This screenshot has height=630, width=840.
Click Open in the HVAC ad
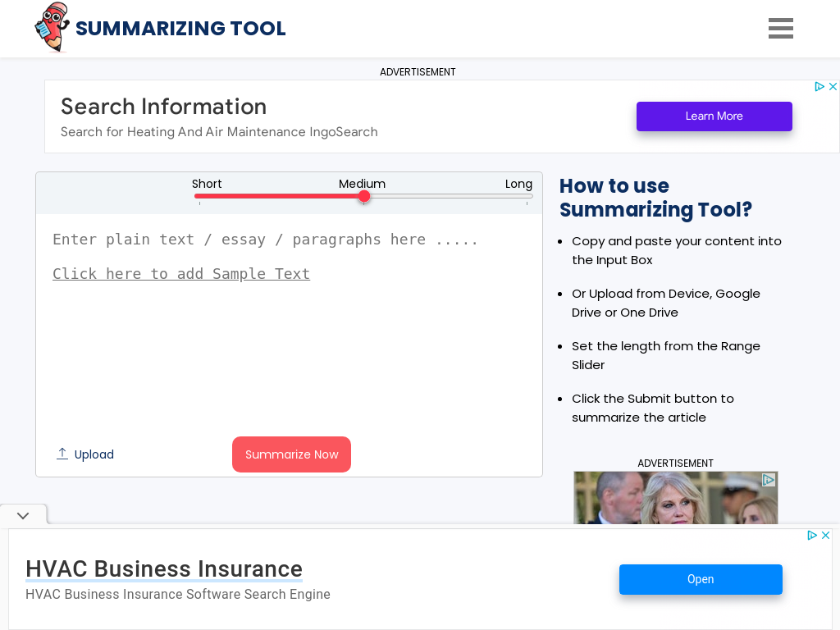coord(701,579)
